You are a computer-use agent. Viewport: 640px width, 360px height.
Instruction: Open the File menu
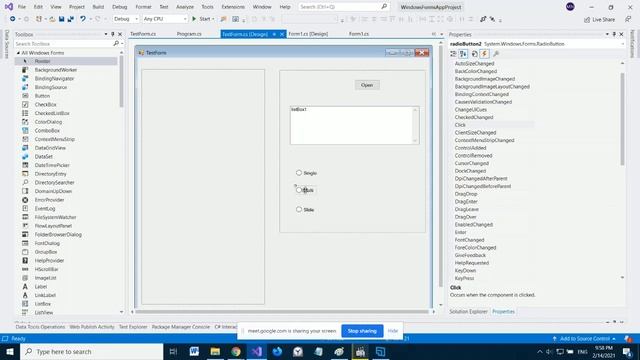pyautogui.click(x=22, y=7)
